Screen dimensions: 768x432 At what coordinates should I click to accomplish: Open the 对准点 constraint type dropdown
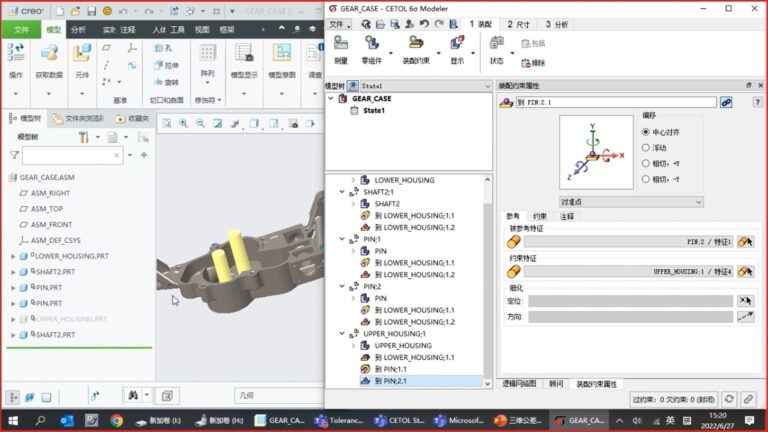(631, 202)
